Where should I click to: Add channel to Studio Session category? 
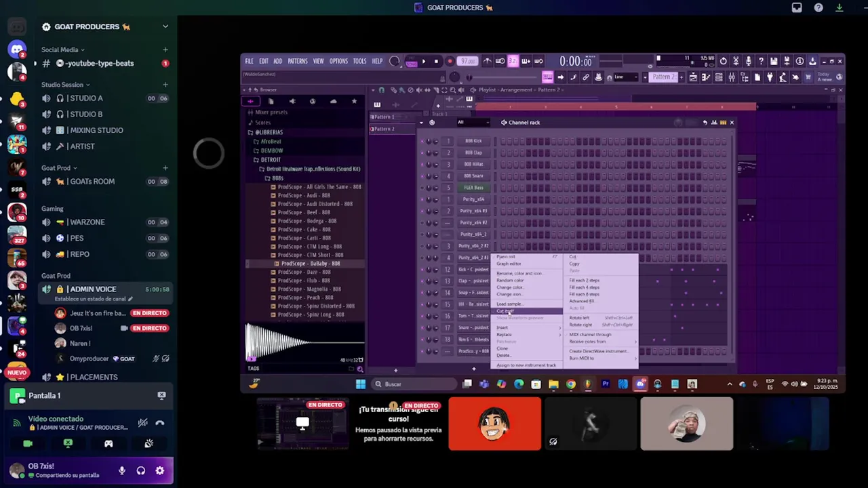click(165, 85)
